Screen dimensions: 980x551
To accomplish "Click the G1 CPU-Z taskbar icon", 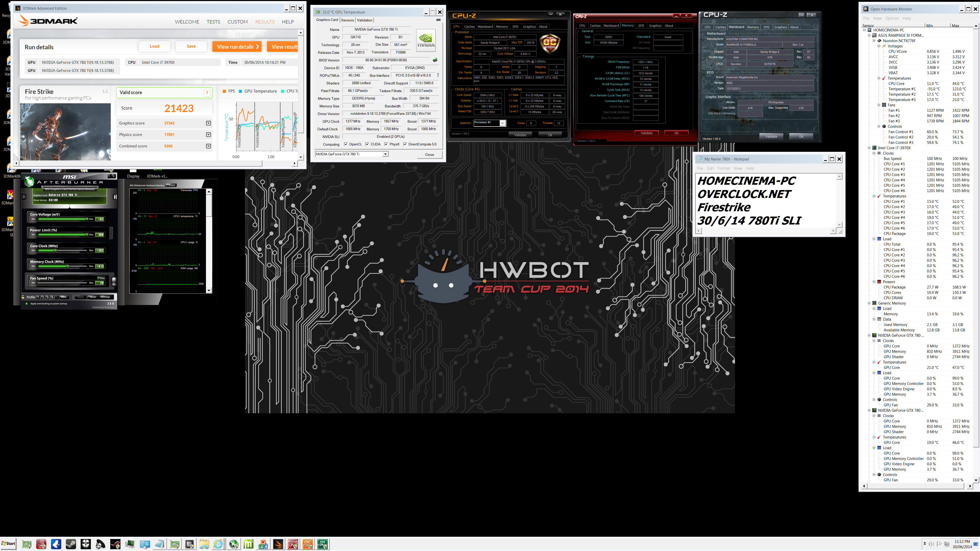I will [323, 544].
